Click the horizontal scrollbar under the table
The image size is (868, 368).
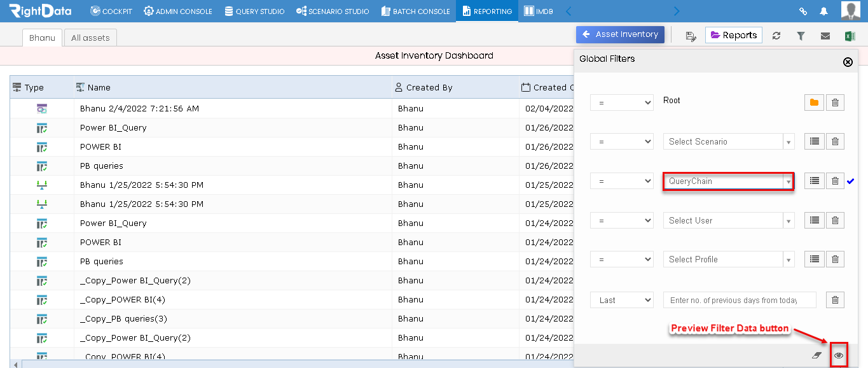(x=298, y=364)
